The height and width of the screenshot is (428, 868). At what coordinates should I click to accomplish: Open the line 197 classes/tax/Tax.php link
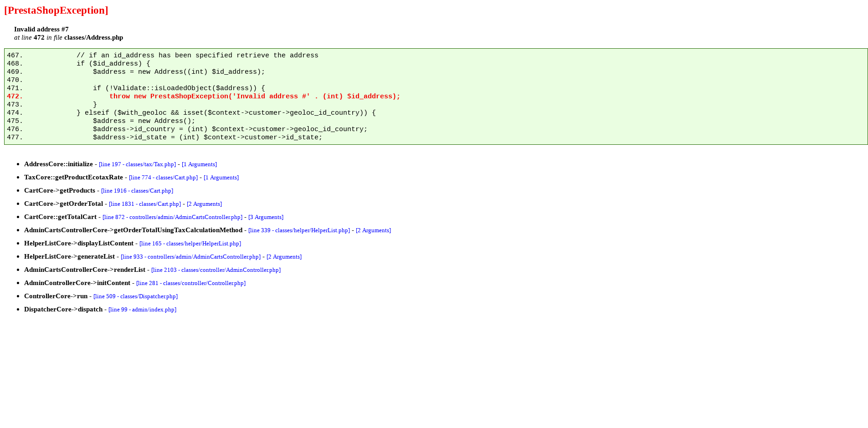tap(137, 164)
